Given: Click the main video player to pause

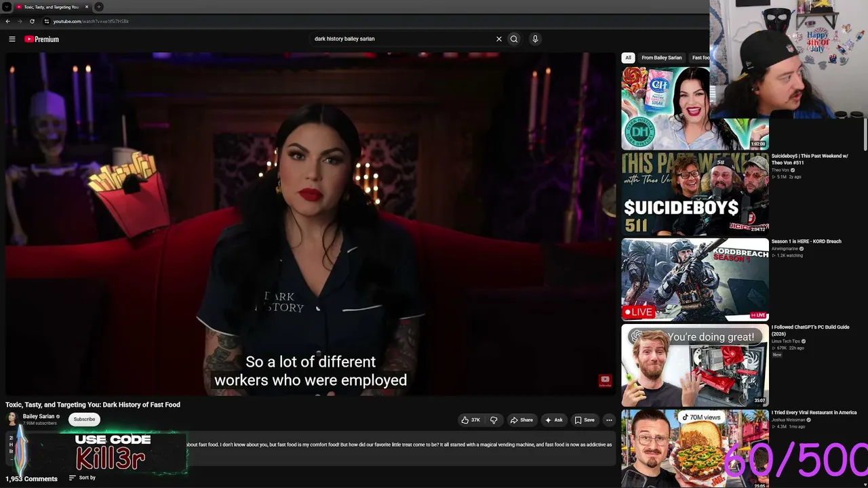Looking at the screenshot, I should tap(311, 224).
